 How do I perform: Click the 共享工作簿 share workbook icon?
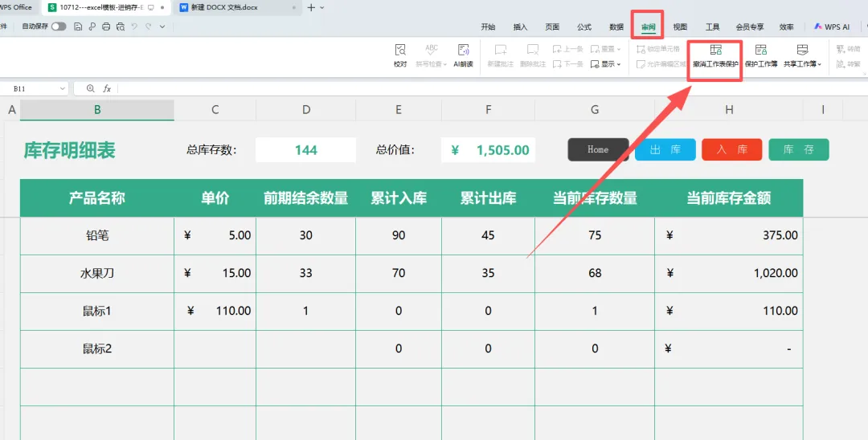click(802, 51)
